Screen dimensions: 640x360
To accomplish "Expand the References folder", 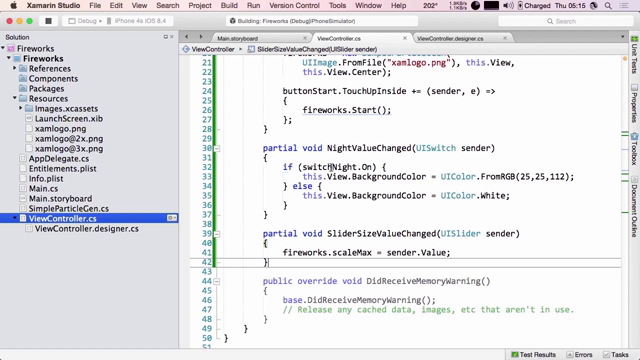I will (15, 68).
